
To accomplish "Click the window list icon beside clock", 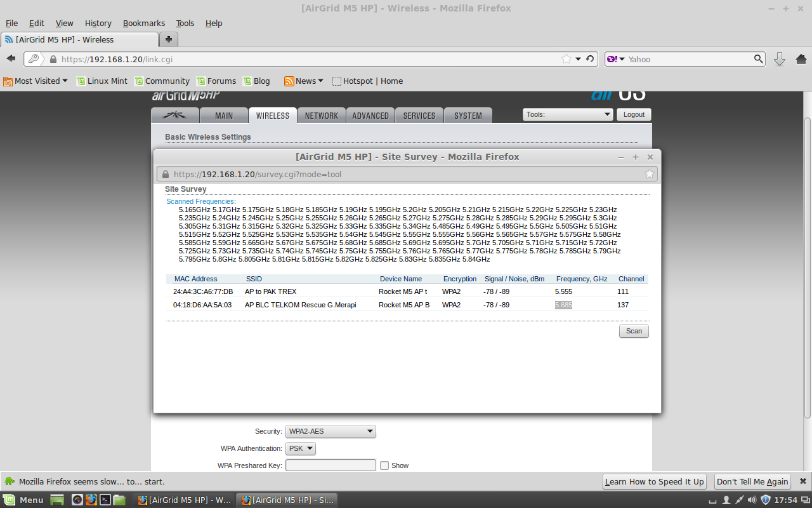I will pos(805,500).
